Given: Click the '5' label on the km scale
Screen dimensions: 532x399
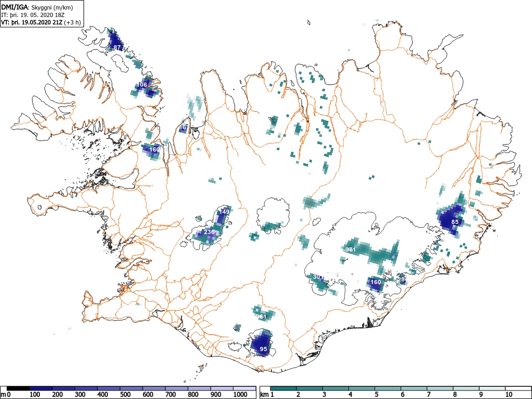Looking at the screenshot, I should [x=377, y=394].
